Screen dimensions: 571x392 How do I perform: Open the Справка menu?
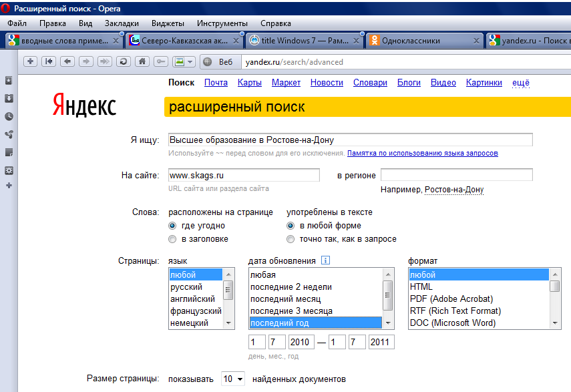(x=276, y=23)
